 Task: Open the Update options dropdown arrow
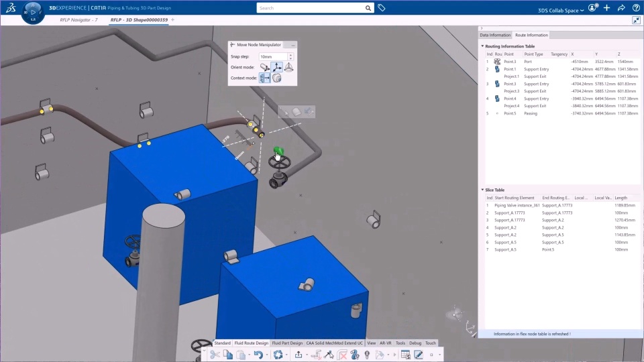coord(286,355)
